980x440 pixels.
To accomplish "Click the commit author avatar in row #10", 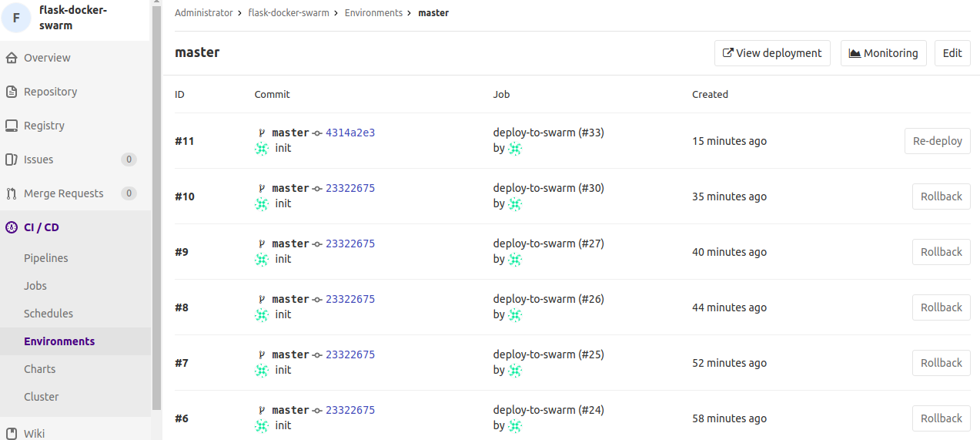I will [262, 203].
